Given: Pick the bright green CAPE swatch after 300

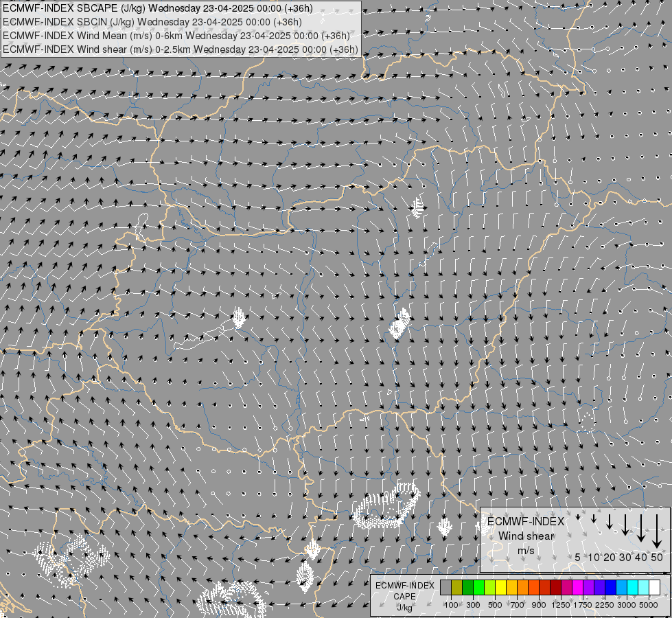Looking at the screenshot, I should [478, 587].
